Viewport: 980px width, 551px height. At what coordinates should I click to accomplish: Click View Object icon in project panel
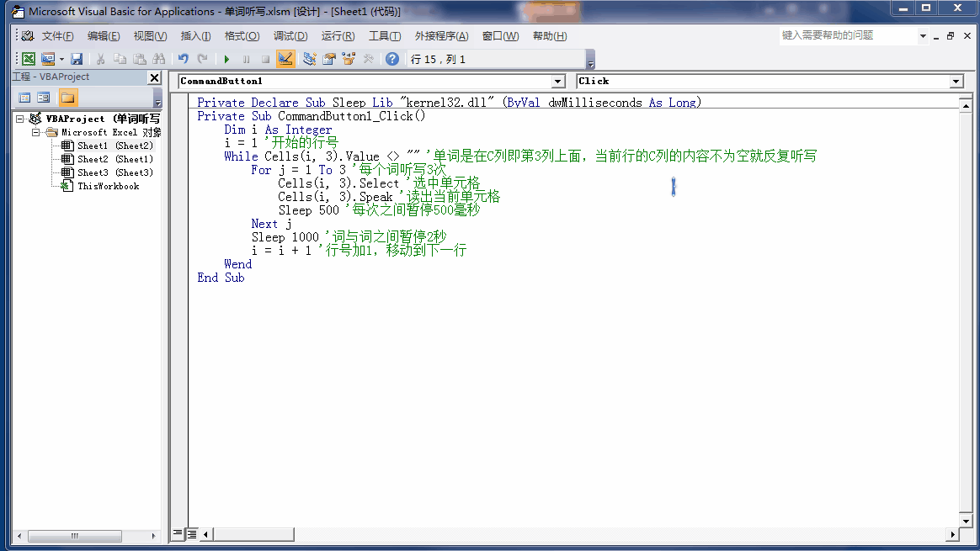43,98
